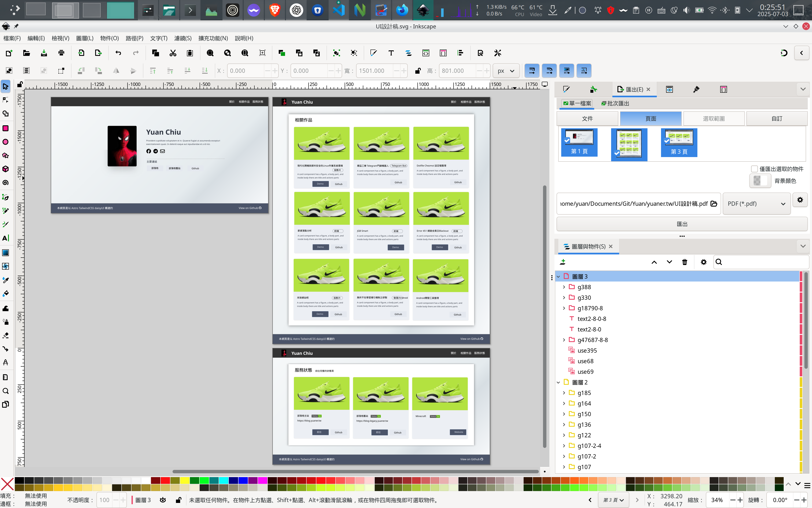Screen dimensions: 812x508
Task: Switch to 批次匯出 tab
Action: point(615,104)
